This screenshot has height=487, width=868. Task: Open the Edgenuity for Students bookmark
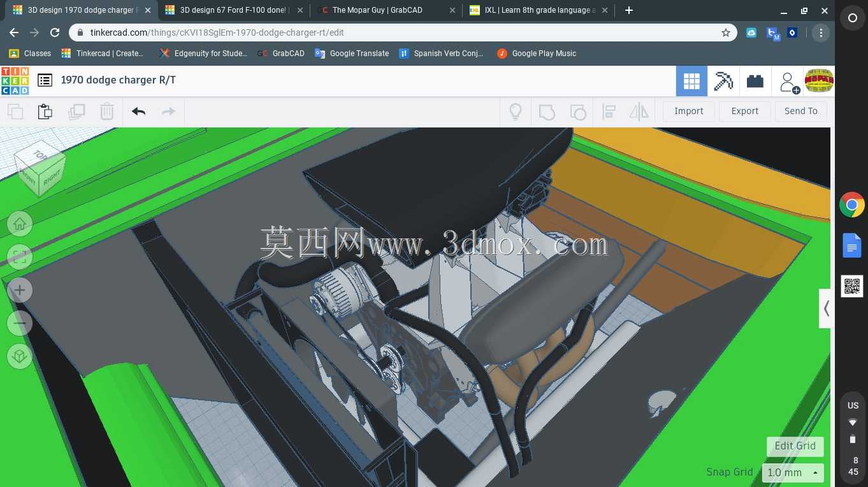click(x=203, y=54)
